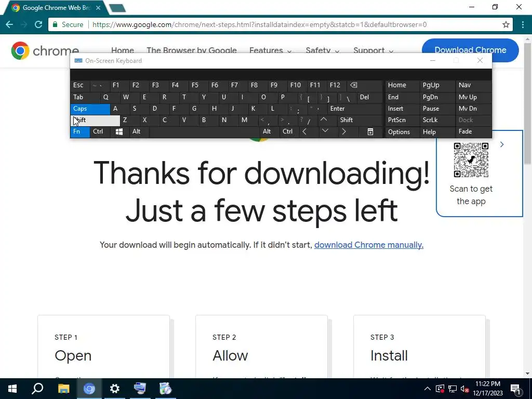
Task: Open the Chrome three-dot menu
Action: pos(523,24)
